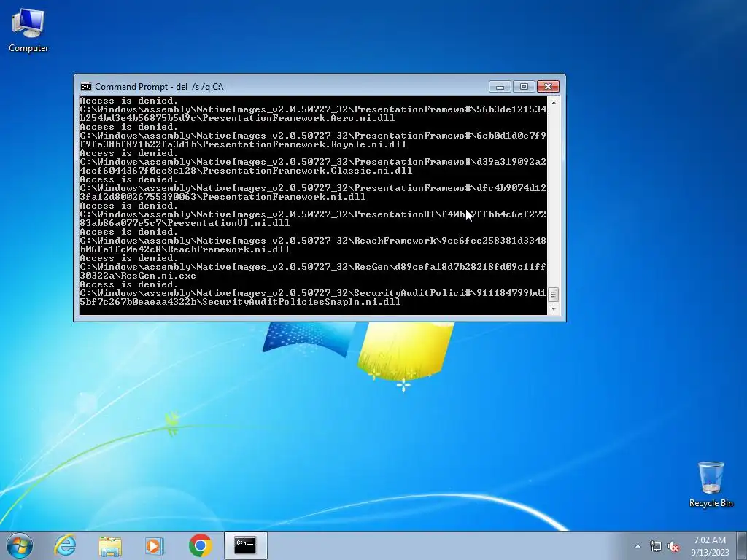The width and height of the screenshot is (747, 560).
Task: Click the PresentationFramework.Aero.ni.dll line
Action: click(x=237, y=118)
